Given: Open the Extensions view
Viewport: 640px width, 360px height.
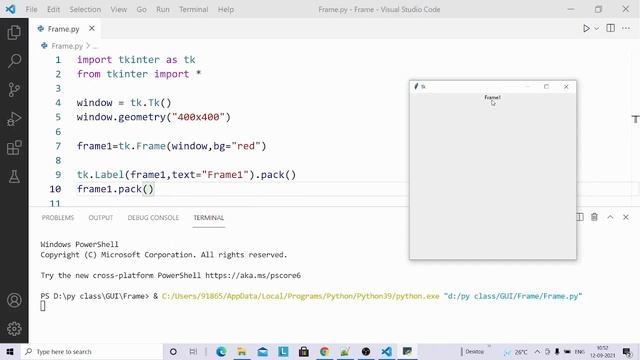Looking at the screenshot, I should pos(14,148).
